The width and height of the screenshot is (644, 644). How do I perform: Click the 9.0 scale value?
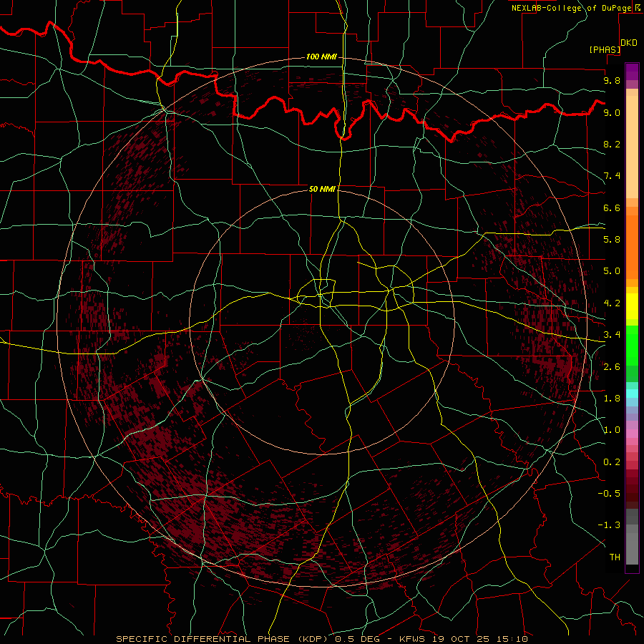pyautogui.click(x=612, y=112)
